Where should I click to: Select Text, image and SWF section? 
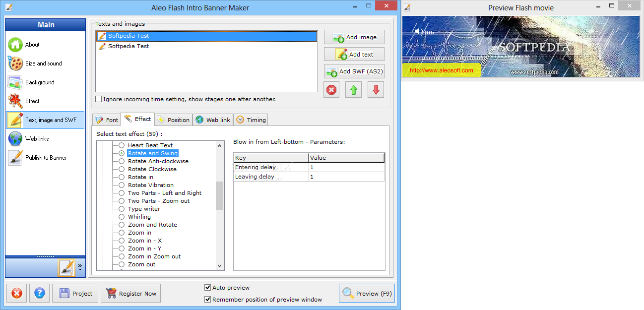point(45,120)
